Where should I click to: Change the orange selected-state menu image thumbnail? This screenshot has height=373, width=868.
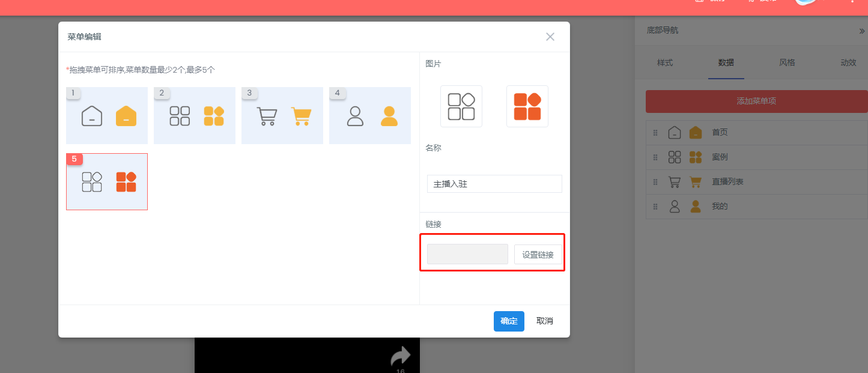pos(527,106)
